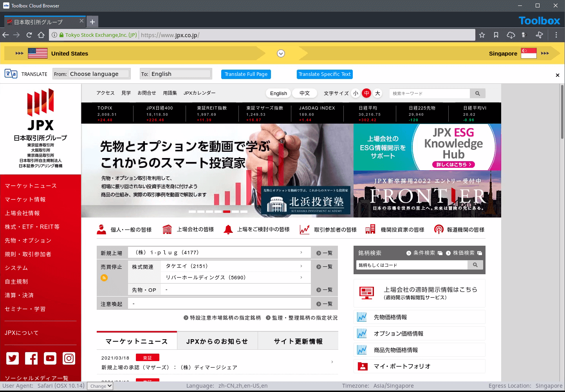This screenshot has height=392, width=565.
Task: Open the User Agent Change dropdown
Action: tap(100, 386)
